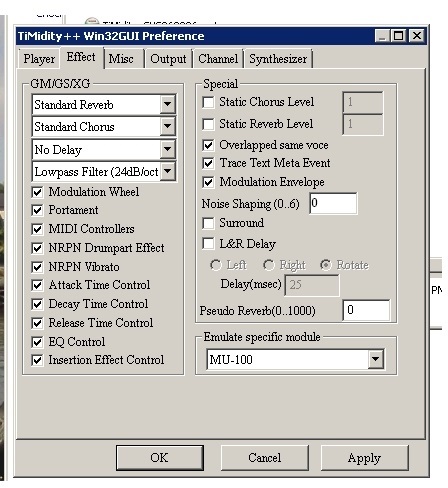Select the Rotate radio button
Screen dimensions: 448x488
[325, 265]
